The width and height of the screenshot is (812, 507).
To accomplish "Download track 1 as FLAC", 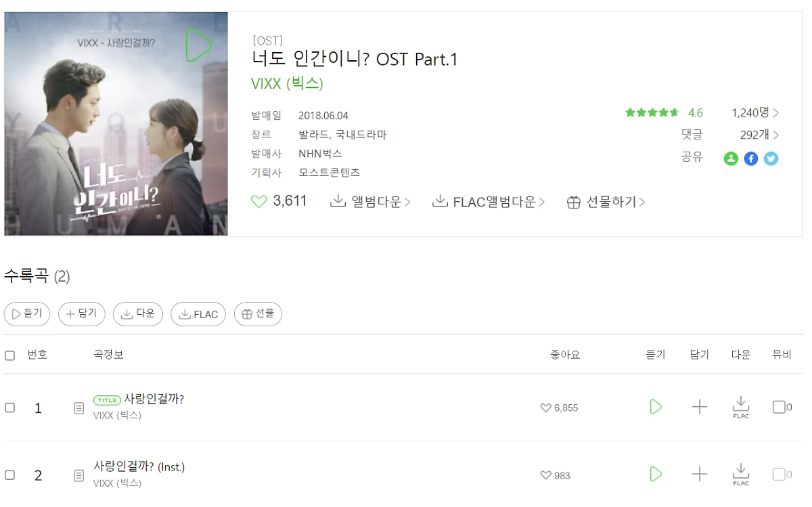I will tap(741, 407).
